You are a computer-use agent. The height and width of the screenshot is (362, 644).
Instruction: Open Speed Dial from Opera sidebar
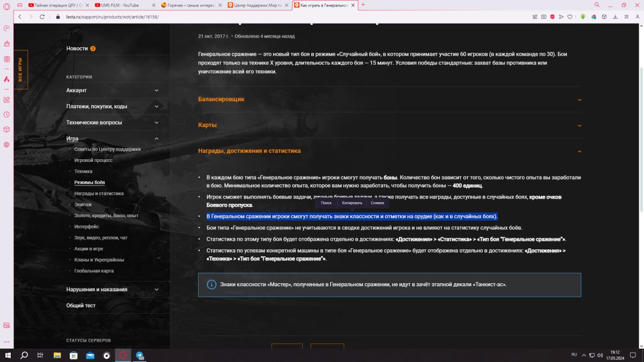coord(6,28)
